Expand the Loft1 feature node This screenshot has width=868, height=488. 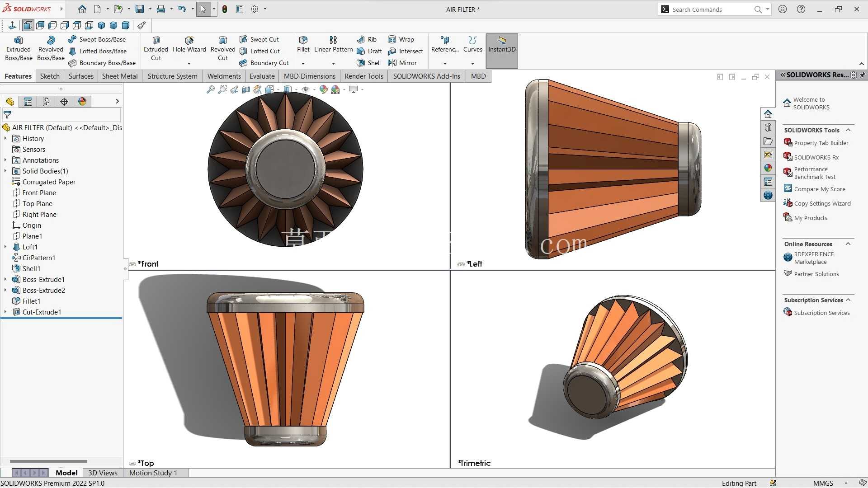pos(5,247)
